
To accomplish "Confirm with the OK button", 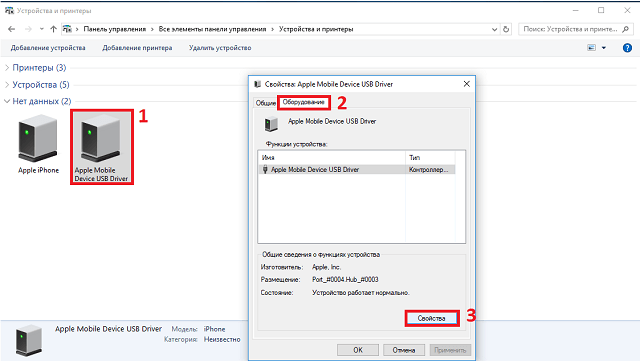I will click(x=358, y=350).
